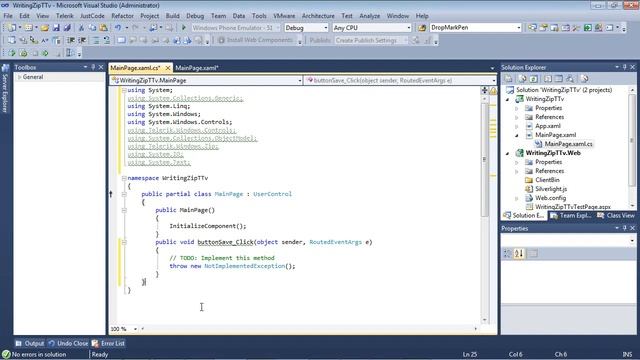640x360 pixels.
Task: Click the Cut scissors icon
Action: [81, 28]
